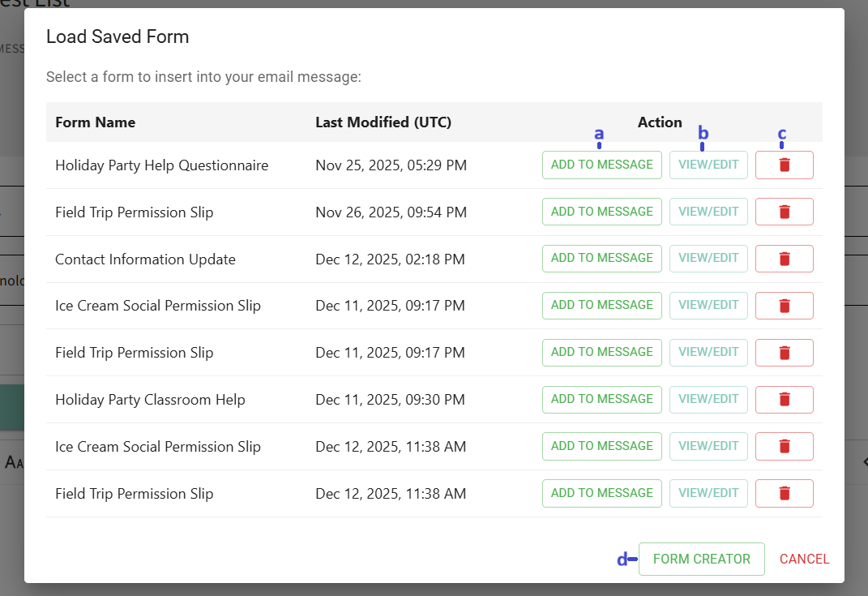
Task: Cancel the Load Saved Form dialog
Action: click(804, 559)
